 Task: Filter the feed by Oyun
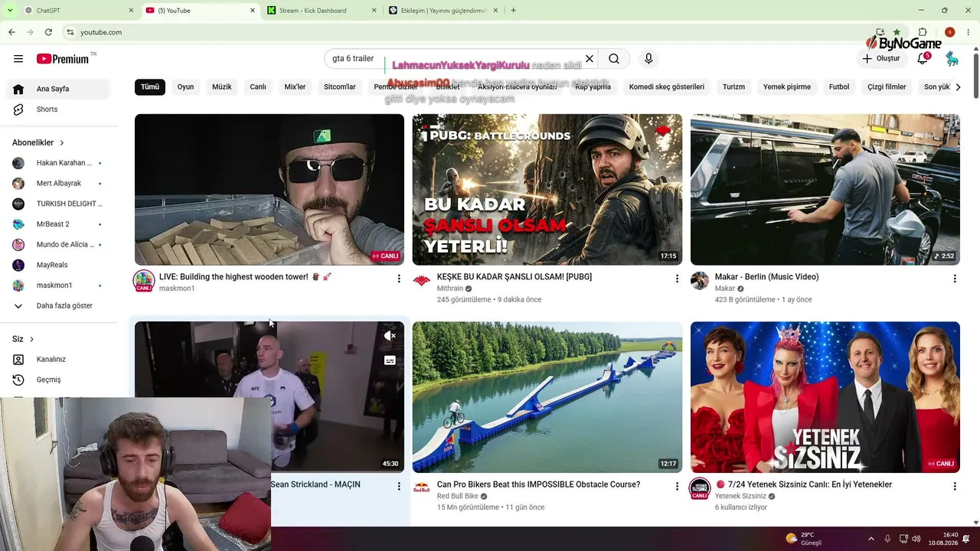coord(185,86)
